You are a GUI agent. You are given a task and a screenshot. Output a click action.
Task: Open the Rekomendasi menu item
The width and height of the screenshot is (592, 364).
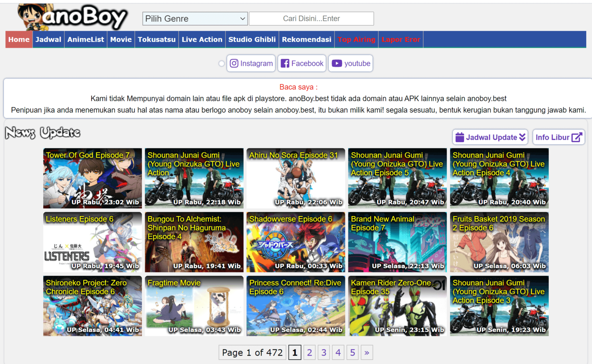tap(306, 39)
